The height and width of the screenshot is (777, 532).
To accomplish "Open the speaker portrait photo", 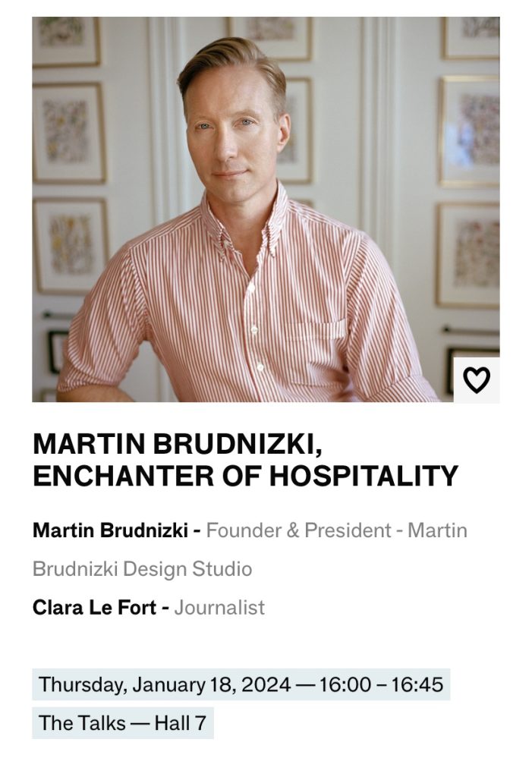I will (266, 209).
